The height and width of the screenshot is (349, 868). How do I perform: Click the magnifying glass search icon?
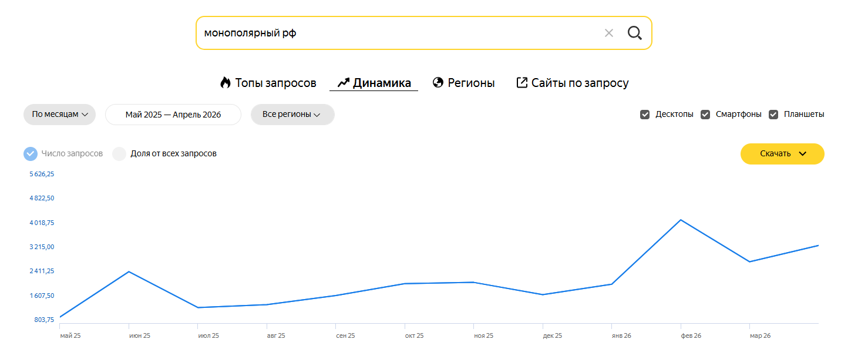(x=635, y=33)
